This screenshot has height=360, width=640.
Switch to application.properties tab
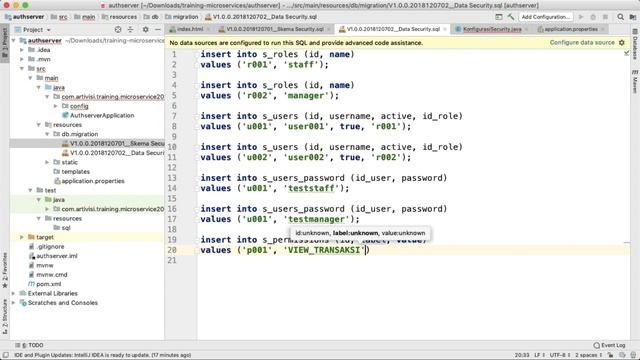click(570, 29)
